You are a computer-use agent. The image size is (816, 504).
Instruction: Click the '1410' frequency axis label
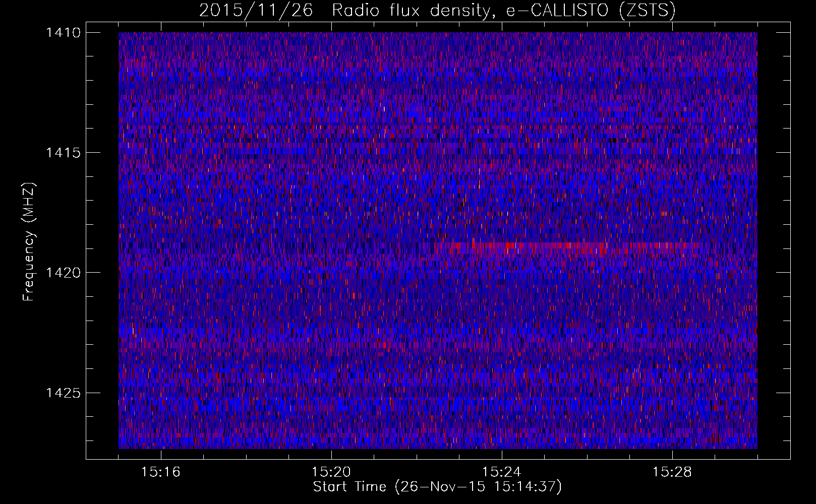pyautogui.click(x=63, y=33)
